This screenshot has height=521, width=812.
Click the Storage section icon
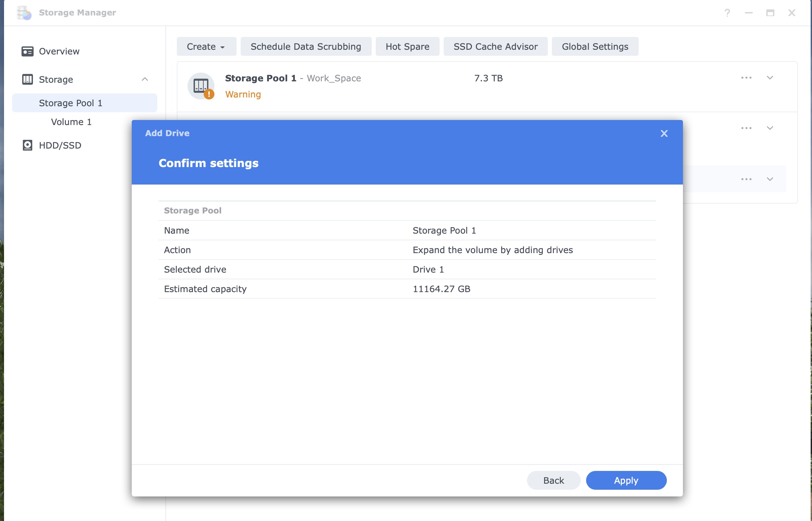[28, 80]
